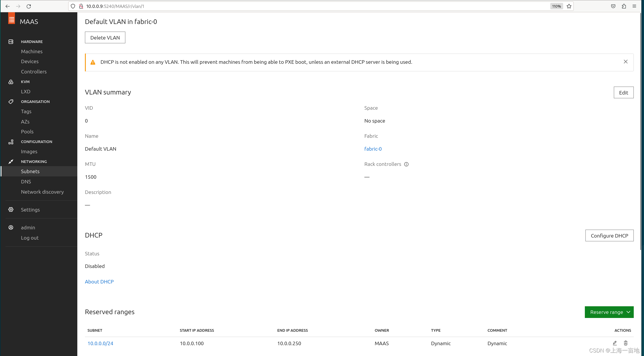Open Pools in sidebar
The width and height of the screenshot is (644, 356).
point(27,132)
